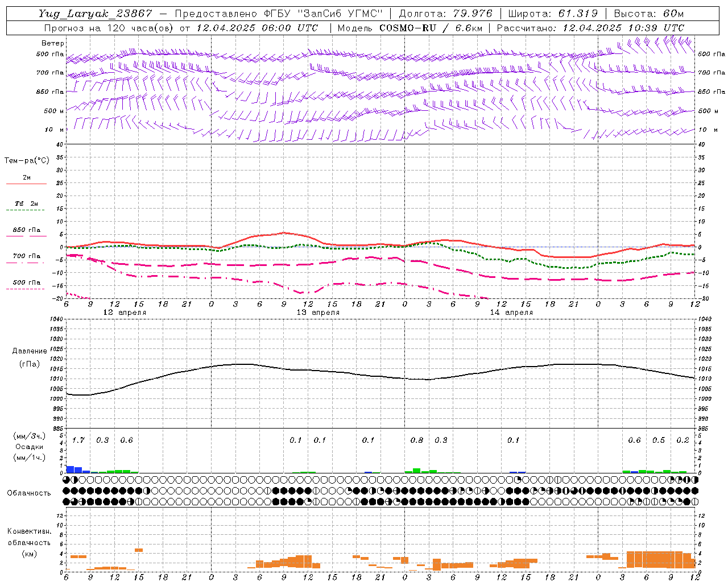Viewport: 728px width, 582px height.
Task: Click the Долгота: 79.976 header value
Action: (x=446, y=14)
